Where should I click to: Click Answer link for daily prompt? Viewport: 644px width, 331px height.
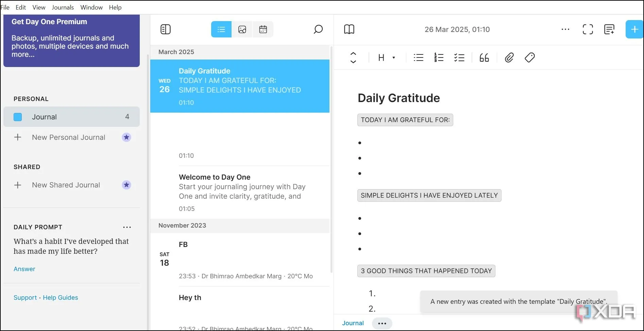point(24,269)
